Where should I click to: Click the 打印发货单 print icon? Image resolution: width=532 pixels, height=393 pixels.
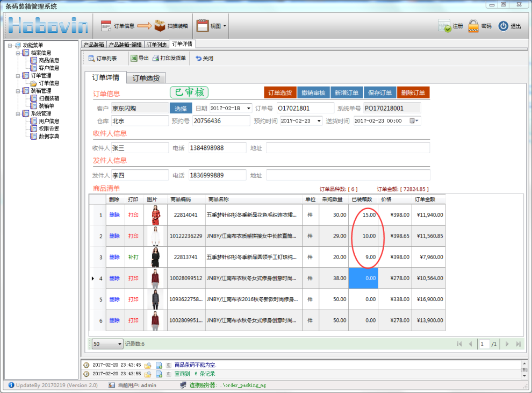pyautogui.click(x=156, y=58)
